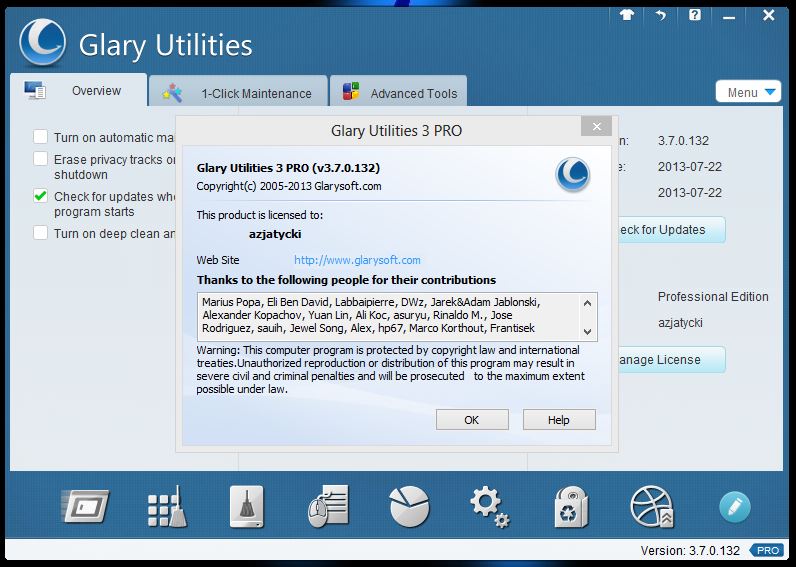
Task: Switch to the Overview tab
Action: pyautogui.click(x=79, y=90)
